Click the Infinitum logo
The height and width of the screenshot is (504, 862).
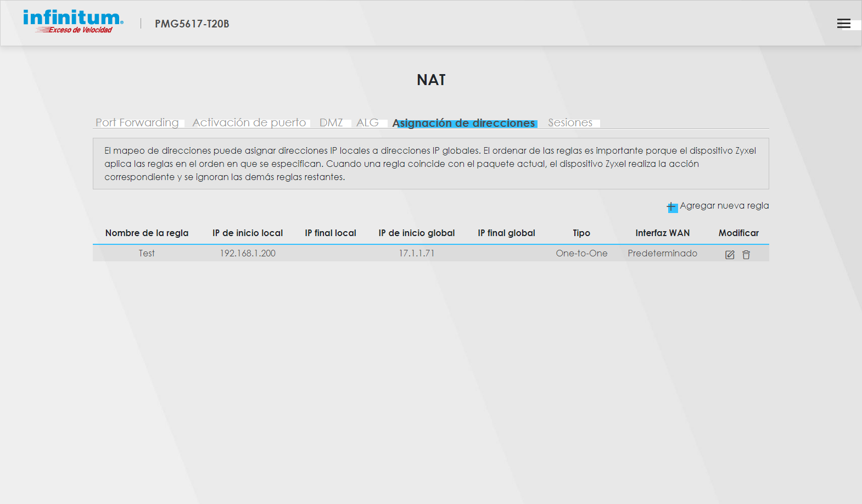click(73, 22)
